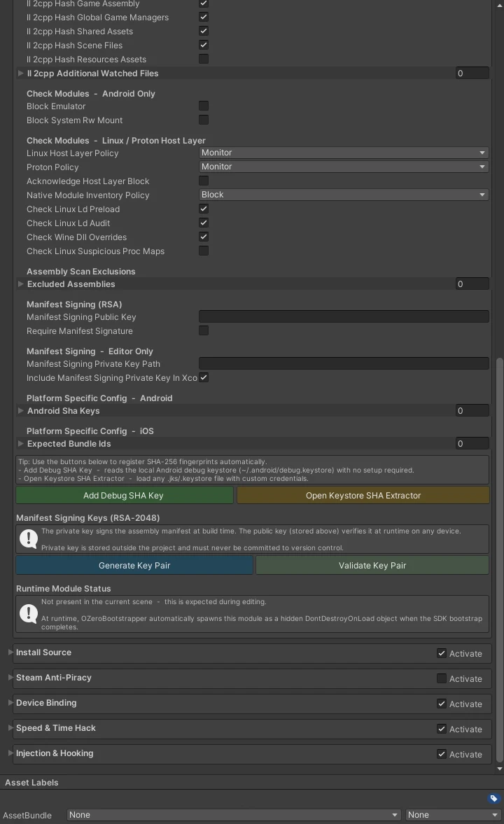
Task: Click the warning icon under Manifest Signing Keys
Action: 29,538
